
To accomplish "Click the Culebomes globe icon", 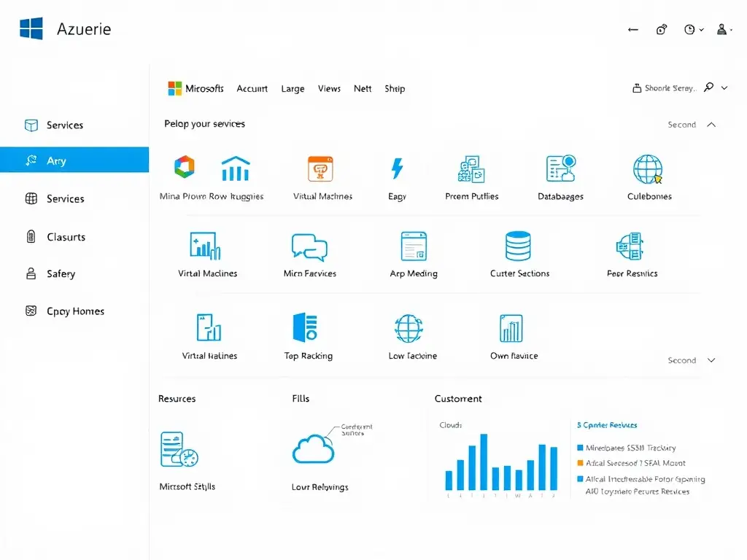I will (648, 171).
